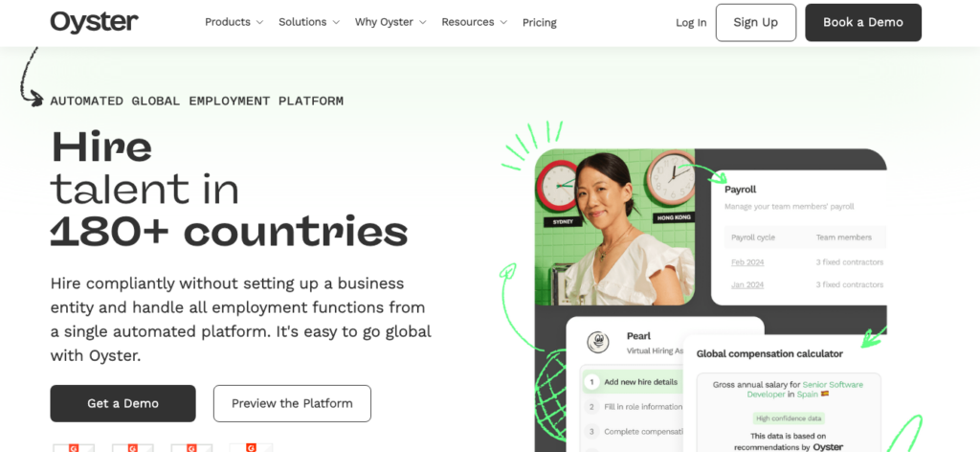Click the Book a Demo button
Image resolution: width=980 pixels, height=452 pixels.
(863, 23)
